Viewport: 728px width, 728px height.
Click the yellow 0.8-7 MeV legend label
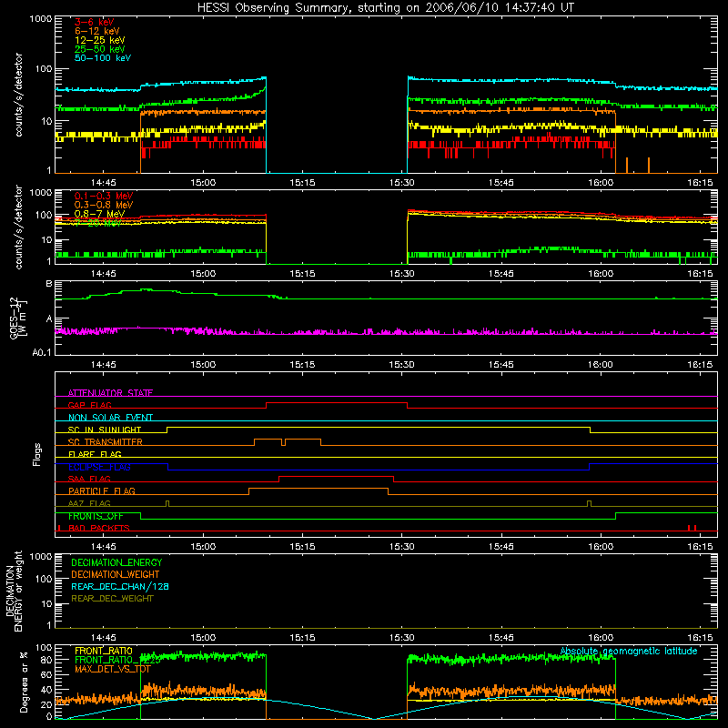[x=99, y=214]
